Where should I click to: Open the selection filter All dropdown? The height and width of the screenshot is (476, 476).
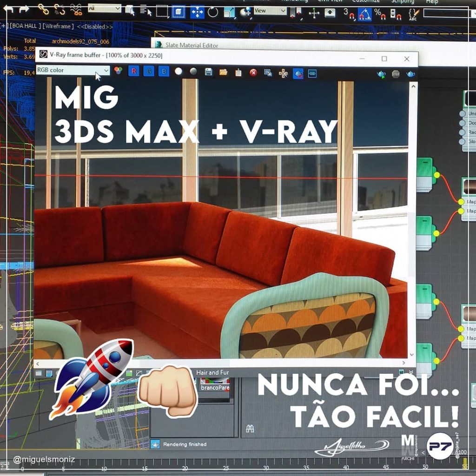point(105,8)
